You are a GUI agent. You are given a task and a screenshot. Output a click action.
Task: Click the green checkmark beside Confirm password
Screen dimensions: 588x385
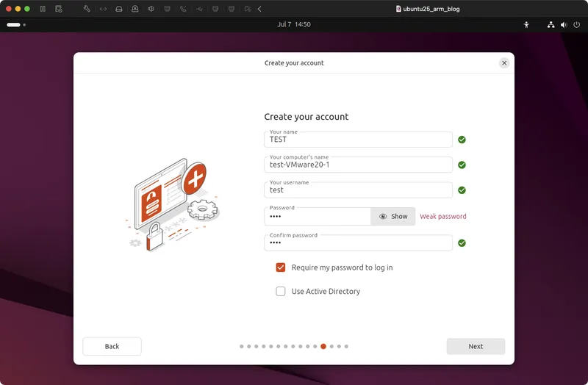pos(462,243)
